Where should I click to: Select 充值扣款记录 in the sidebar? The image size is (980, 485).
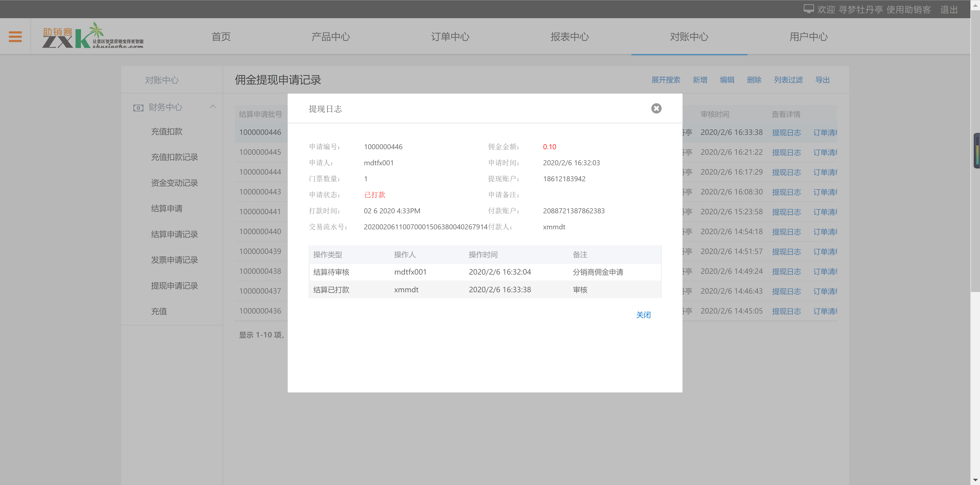click(x=174, y=157)
